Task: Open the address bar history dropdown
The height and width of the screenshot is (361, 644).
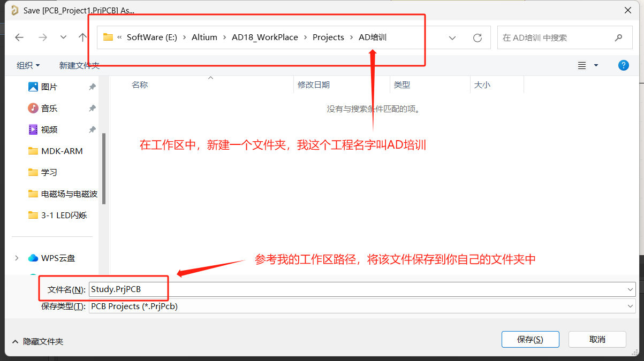Action: coord(452,38)
